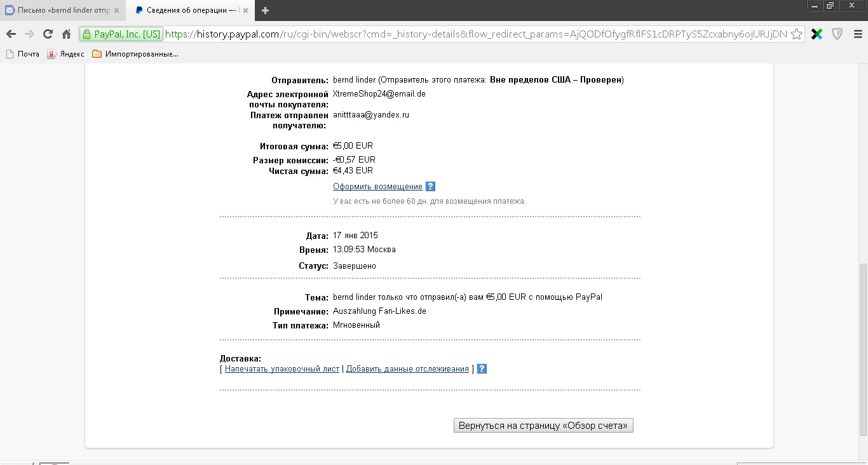Click the page vertical scrollbar thumb
This screenshot has height=465, width=868.
(x=862, y=349)
